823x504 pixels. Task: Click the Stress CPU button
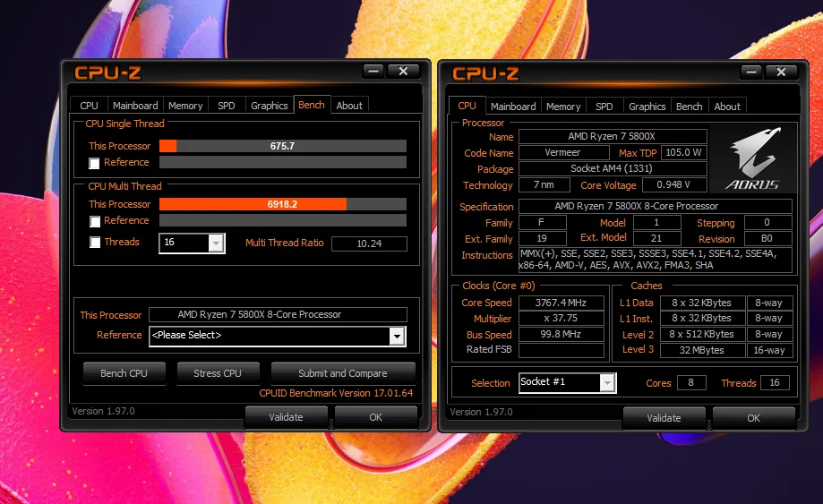[x=218, y=373]
